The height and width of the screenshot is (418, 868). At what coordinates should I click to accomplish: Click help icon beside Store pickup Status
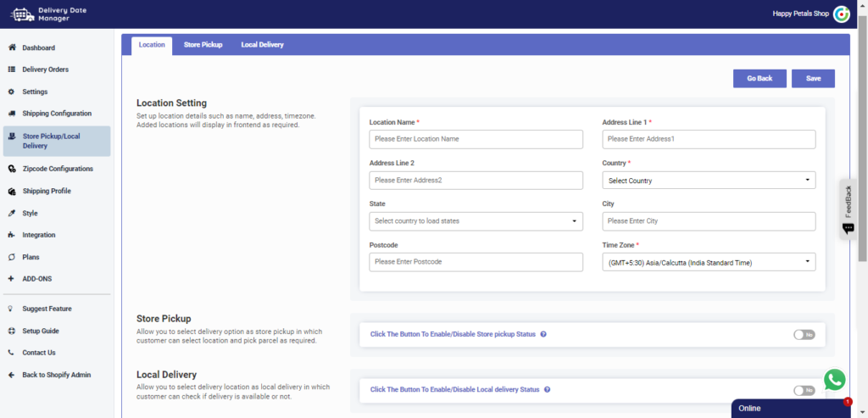click(x=543, y=334)
